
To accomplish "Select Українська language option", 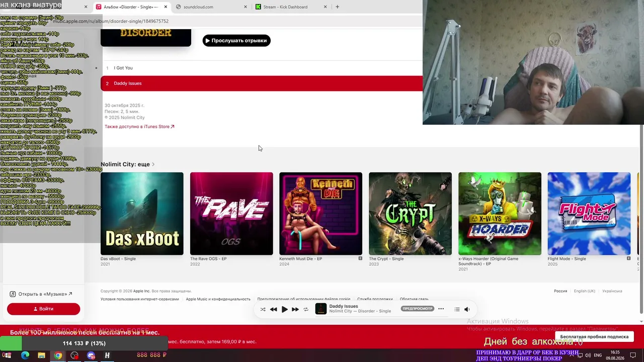I will (x=612, y=291).
